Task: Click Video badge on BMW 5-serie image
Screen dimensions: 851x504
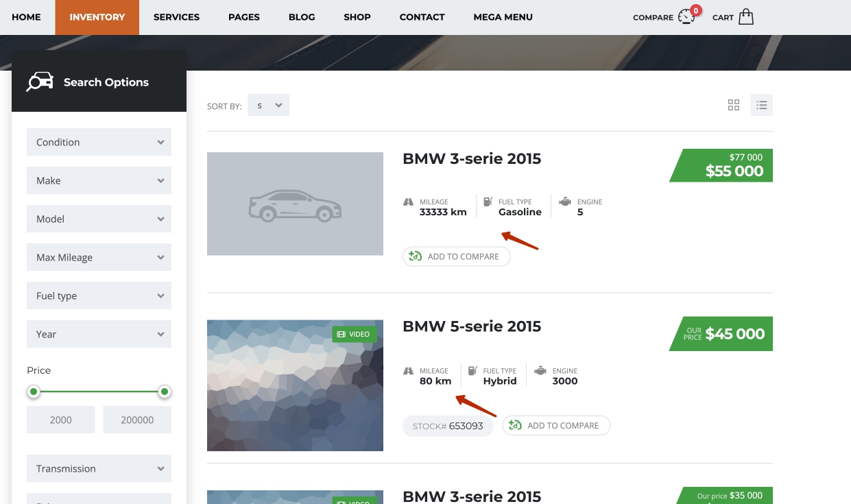Action: [355, 334]
